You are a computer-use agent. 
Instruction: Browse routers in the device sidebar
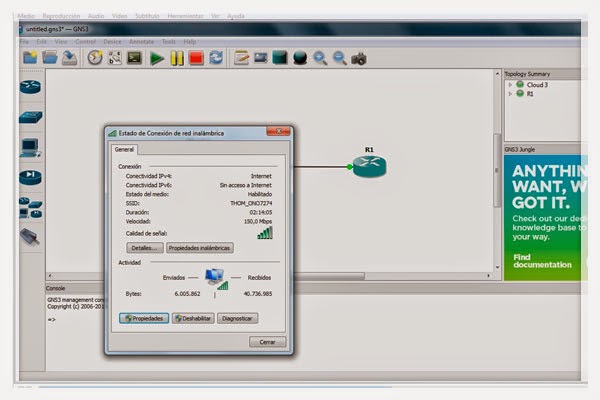pos(30,87)
